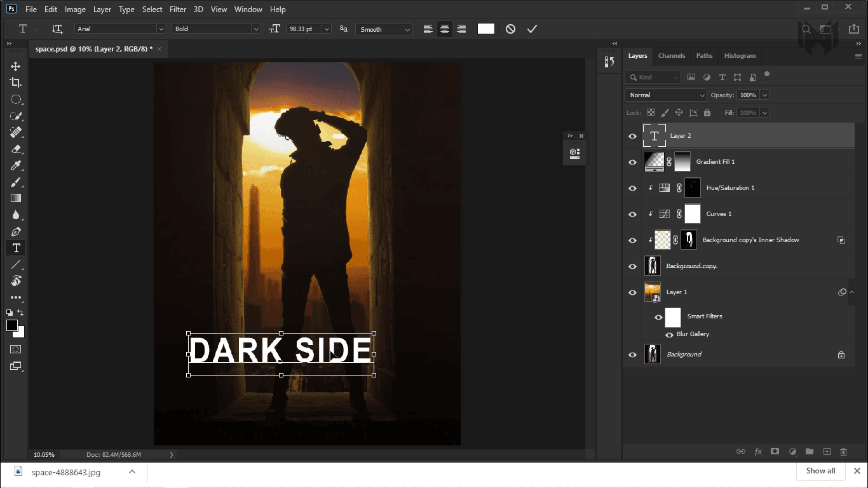Cancel current text edits
Screen dimensions: 868x488
(510, 29)
